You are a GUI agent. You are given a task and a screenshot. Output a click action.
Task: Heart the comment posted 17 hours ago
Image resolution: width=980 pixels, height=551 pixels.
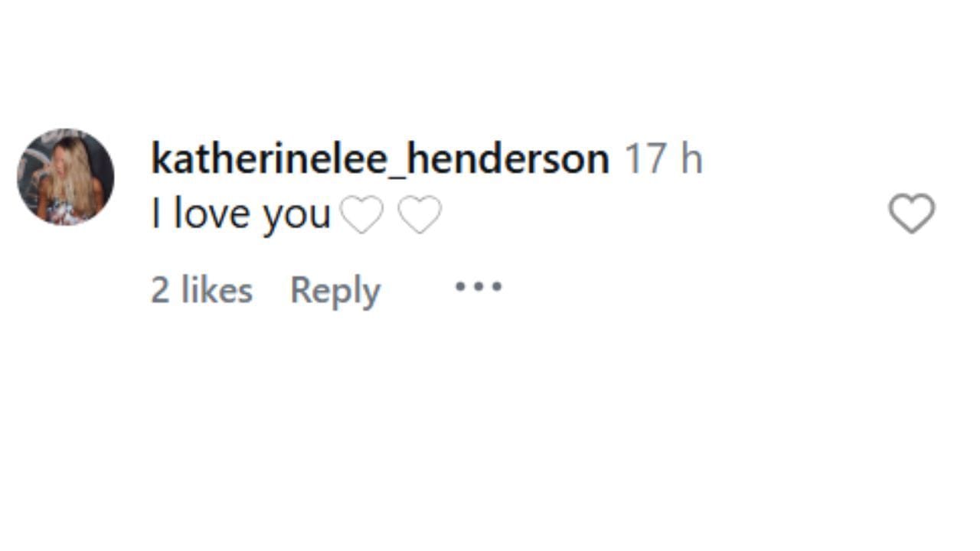[x=911, y=213]
